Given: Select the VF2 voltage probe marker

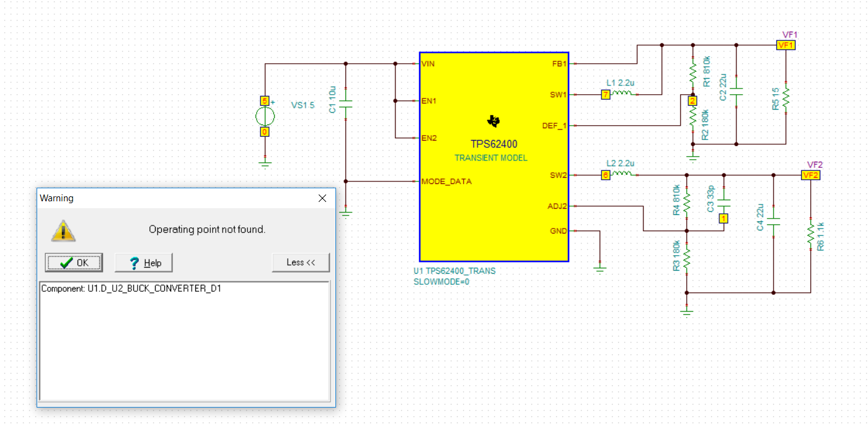Looking at the screenshot, I should [x=810, y=175].
